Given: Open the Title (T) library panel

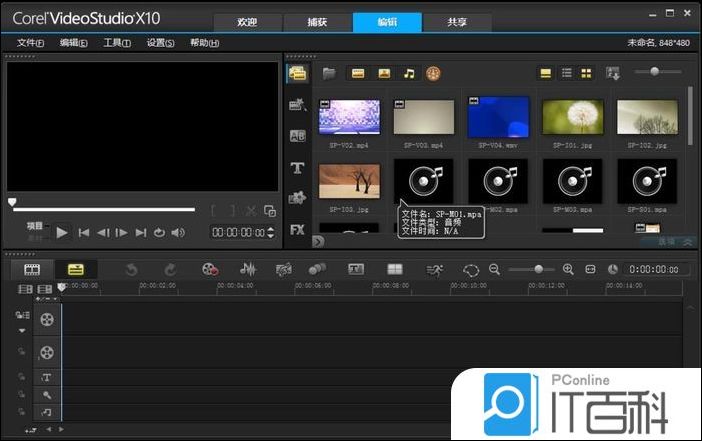Looking at the screenshot, I should coord(297,167).
